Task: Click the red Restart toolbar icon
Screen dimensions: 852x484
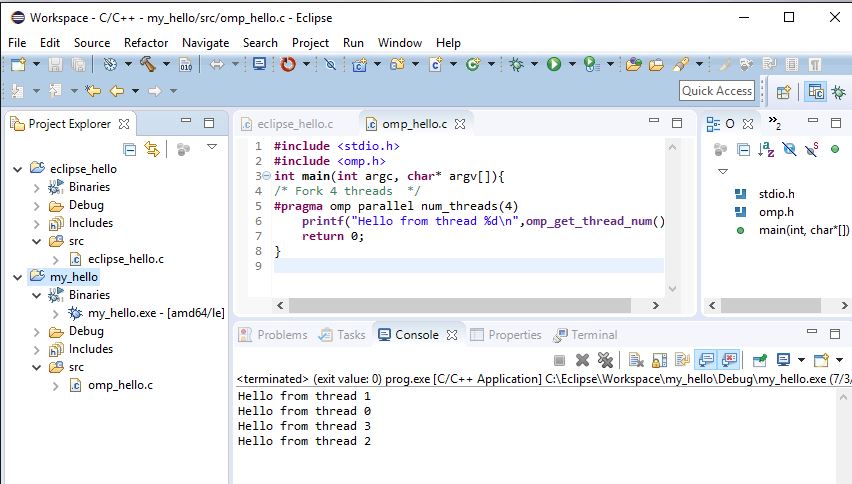Action: pos(288,65)
